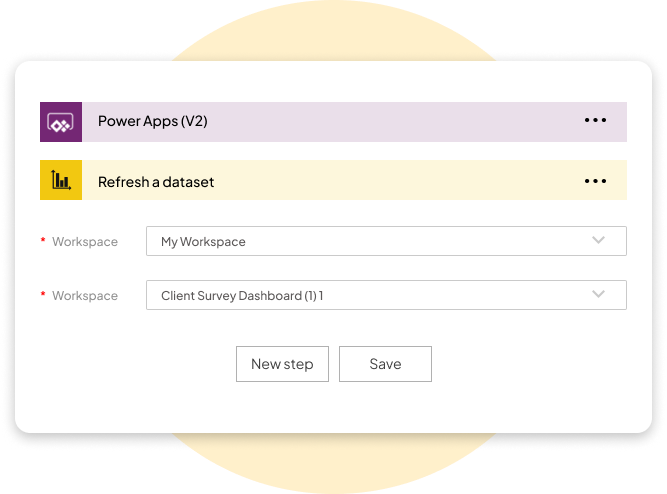Save the flow with the Save button

pos(385,364)
